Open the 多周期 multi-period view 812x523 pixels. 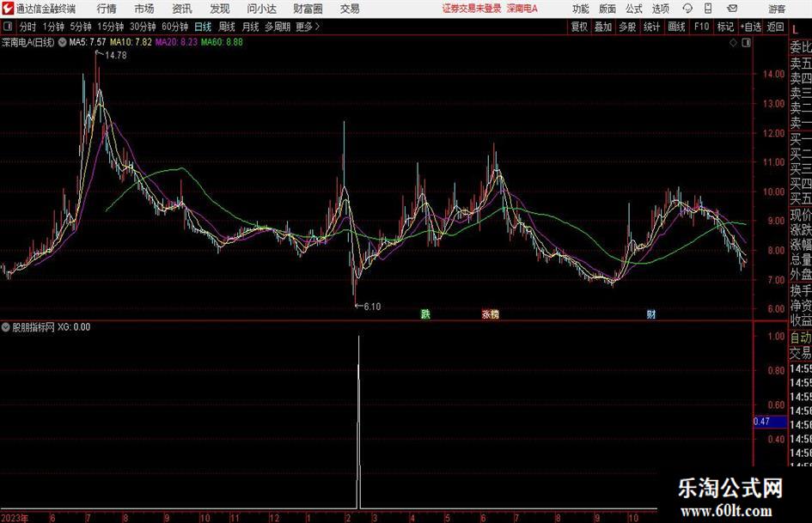pos(278,27)
